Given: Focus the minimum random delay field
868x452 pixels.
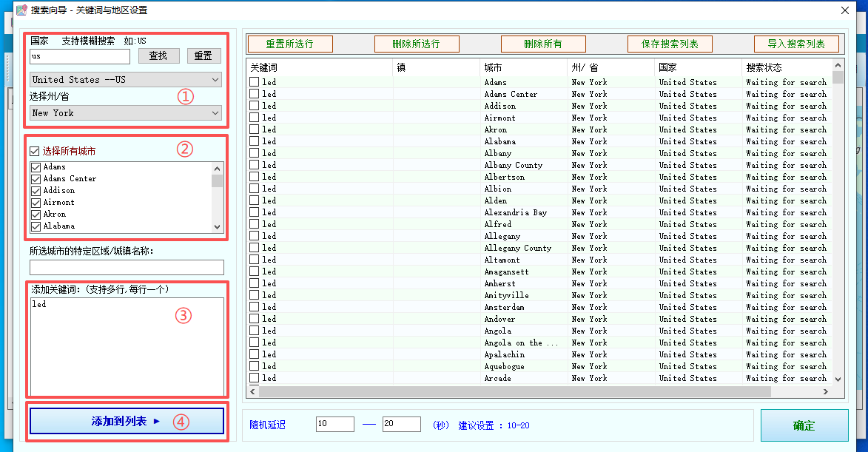Looking at the screenshot, I should pyautogui.click(x=334, y=425).
